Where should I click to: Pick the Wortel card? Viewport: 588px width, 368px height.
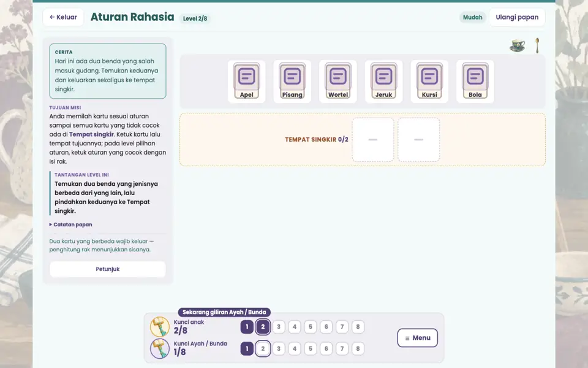tap(338, 81)
